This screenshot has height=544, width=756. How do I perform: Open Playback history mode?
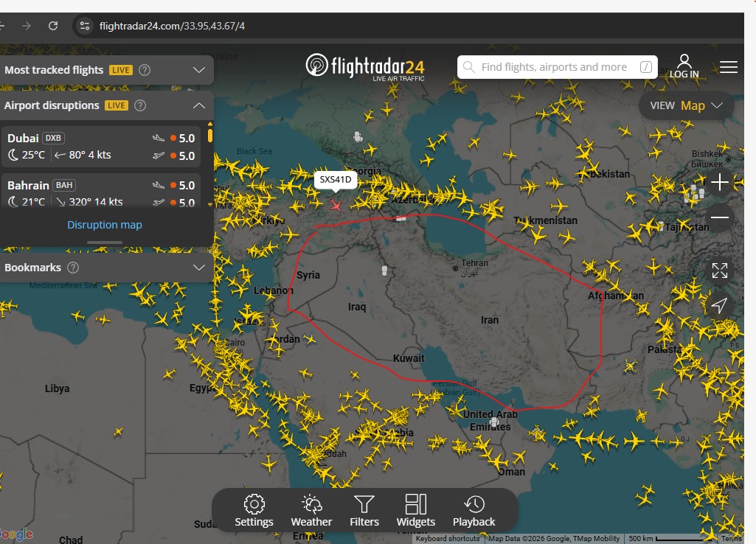[x=474, y=511]
